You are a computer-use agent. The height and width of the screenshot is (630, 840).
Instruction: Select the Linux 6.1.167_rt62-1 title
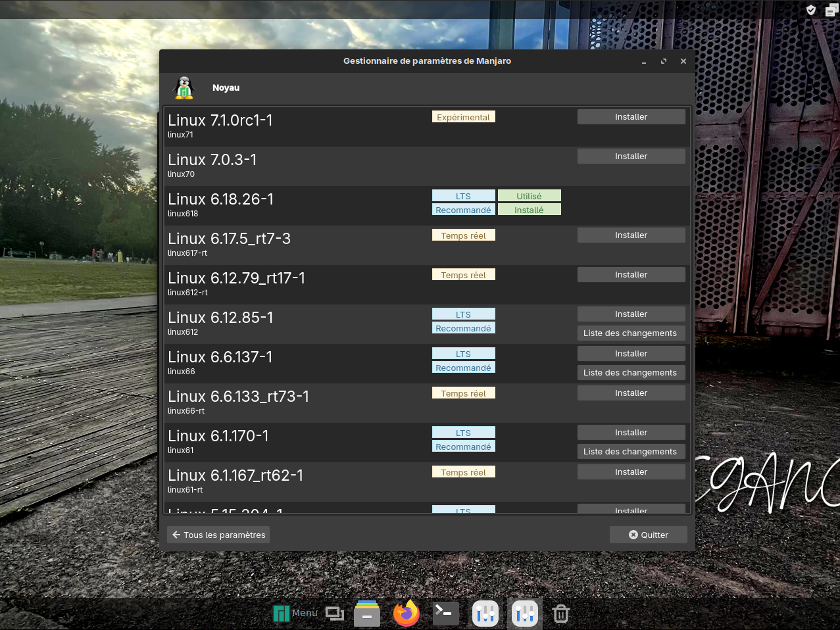236,475
